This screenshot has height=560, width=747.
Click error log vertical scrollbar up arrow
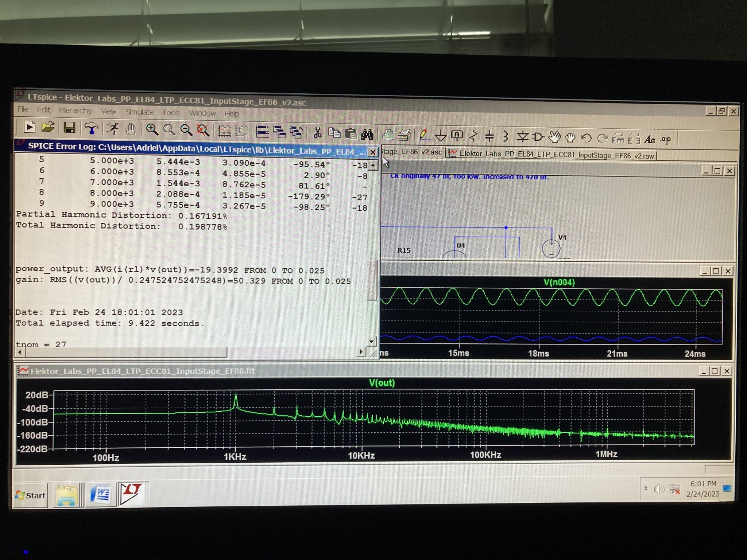click(x=373, y=166)
